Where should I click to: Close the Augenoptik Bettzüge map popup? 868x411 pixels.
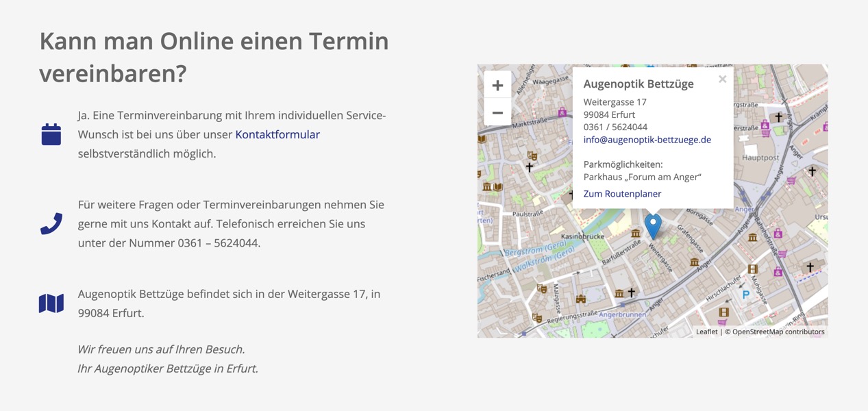click(x=722, y=79)
